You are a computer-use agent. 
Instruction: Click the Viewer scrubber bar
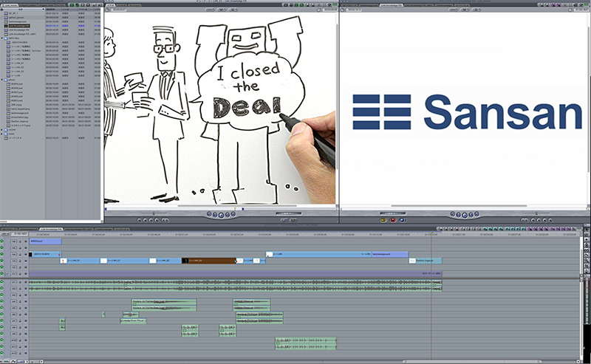(x=220, y=208)
